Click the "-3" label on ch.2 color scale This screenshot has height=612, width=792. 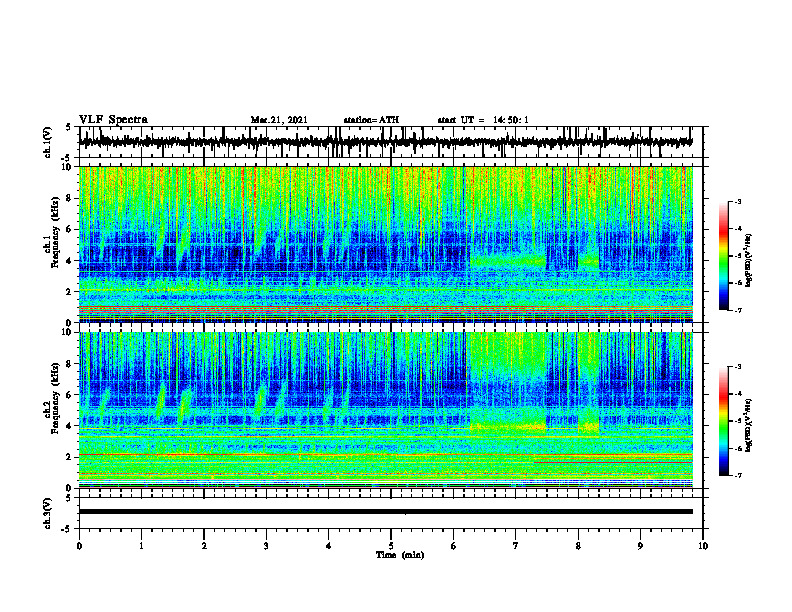[738, 367]
